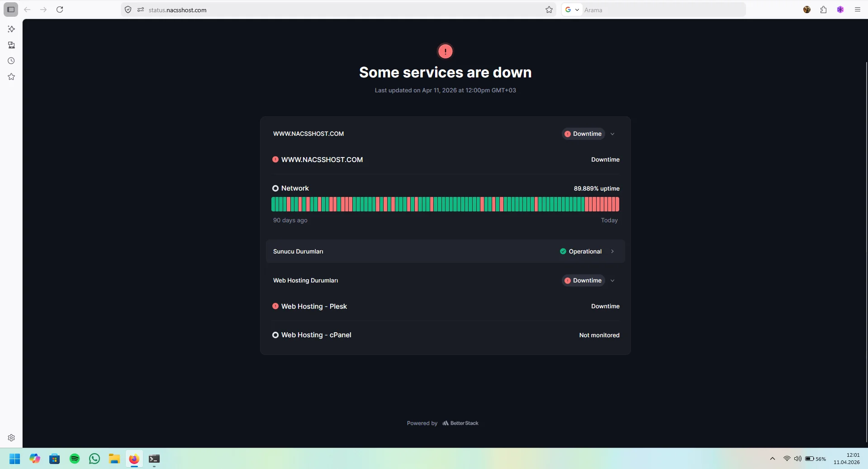Focus the Arama search field
The width and height of the screenshot is (868, 469).
(x=663, y=10)
